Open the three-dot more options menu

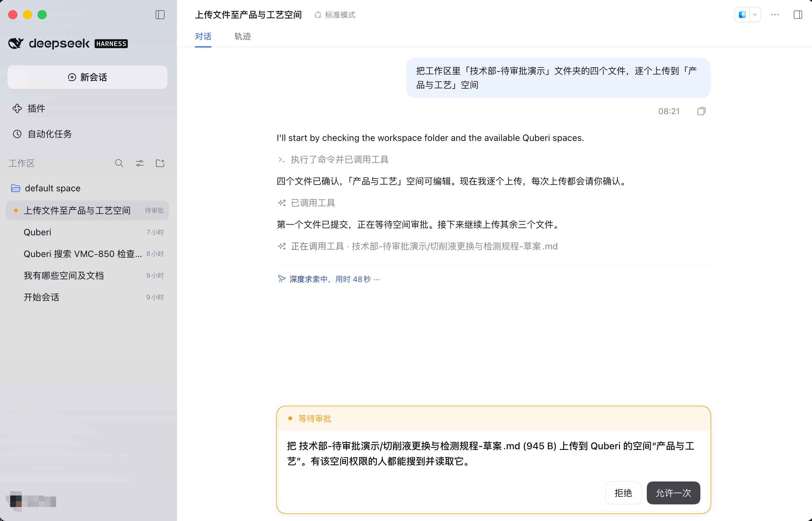pyautogui.click(x=775, y=15)
